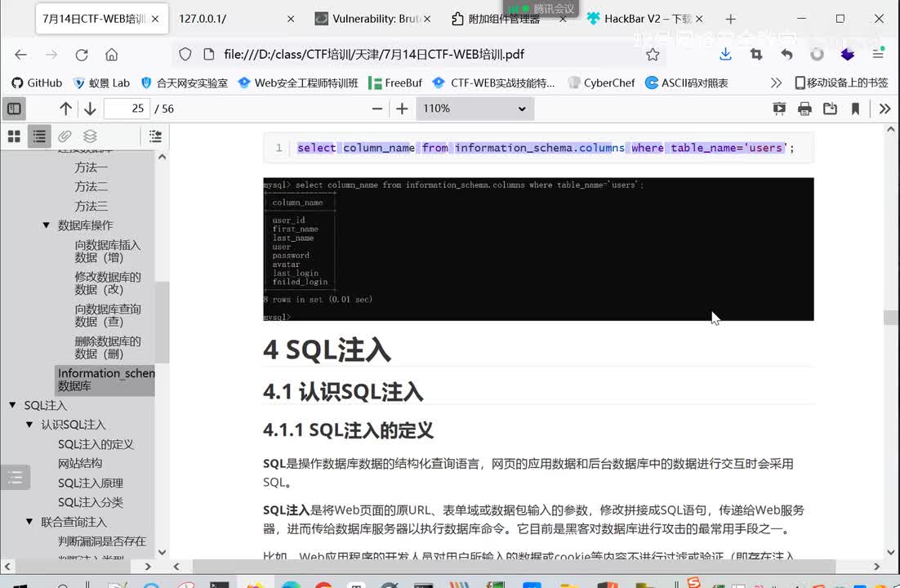The height and width of the screenshot is (588, 900).
Task: Click the PDF vertical scrollbar thumb
Action: click(x=891, y=317)
